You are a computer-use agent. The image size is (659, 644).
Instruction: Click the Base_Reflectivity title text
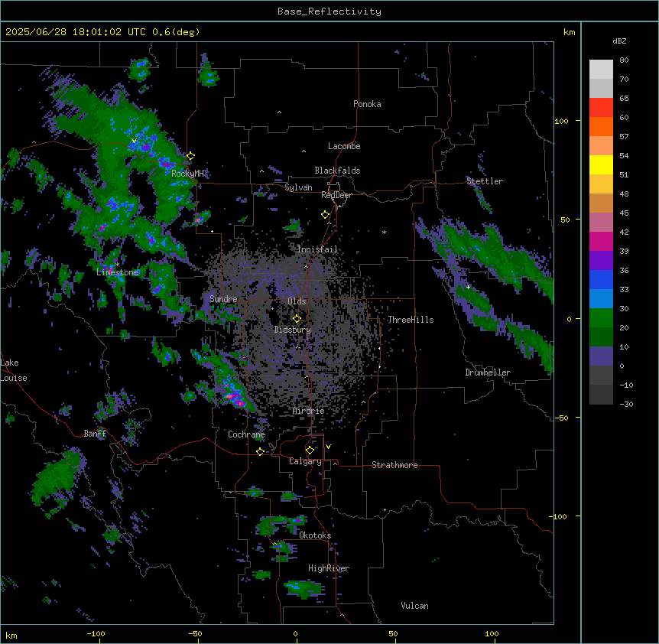coord(329,11)
